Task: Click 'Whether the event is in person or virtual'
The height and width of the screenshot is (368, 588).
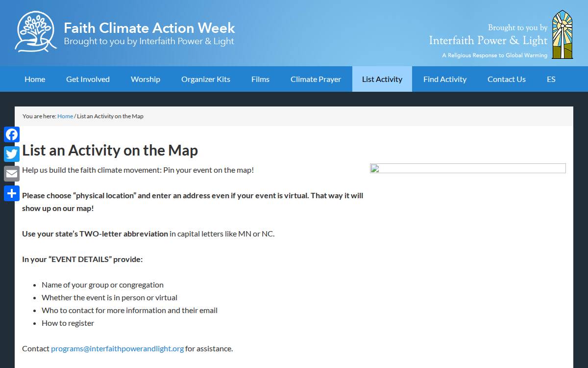Action: point(109,297)
